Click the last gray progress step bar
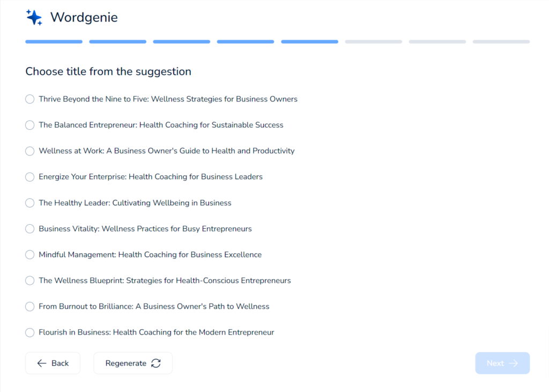The image size is (549, 392). (x=501, y=41)
